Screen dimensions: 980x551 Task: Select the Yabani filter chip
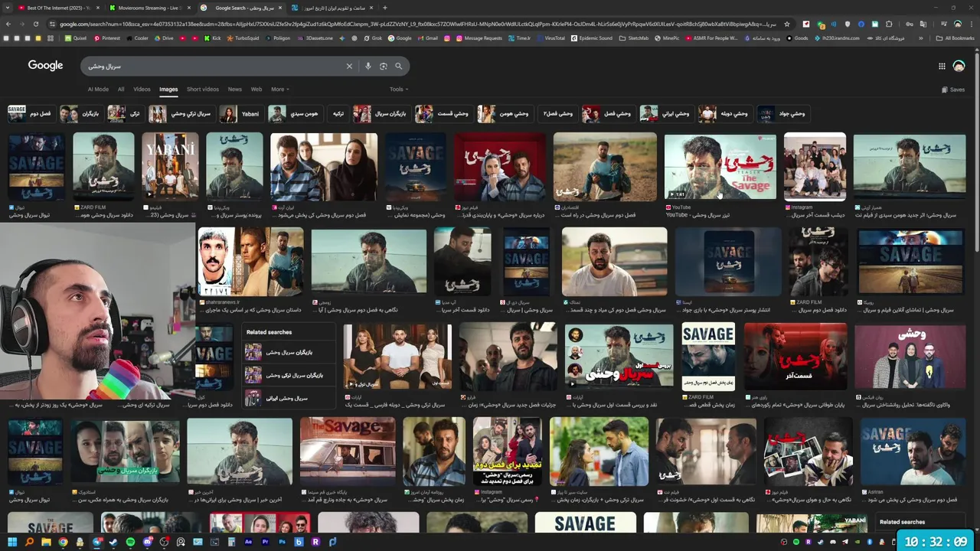(x=240, y=114)
